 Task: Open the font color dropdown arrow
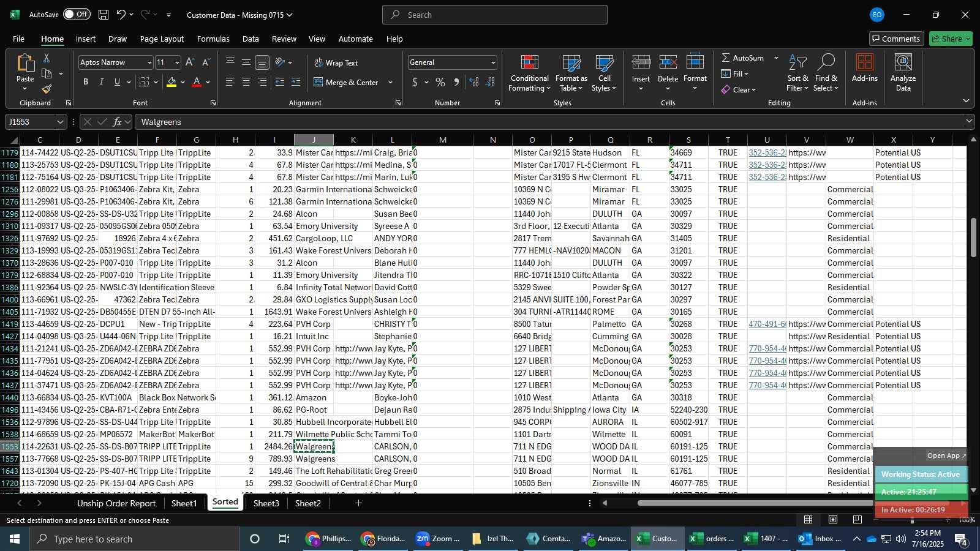pyautogui.click(x=208, y=82)
